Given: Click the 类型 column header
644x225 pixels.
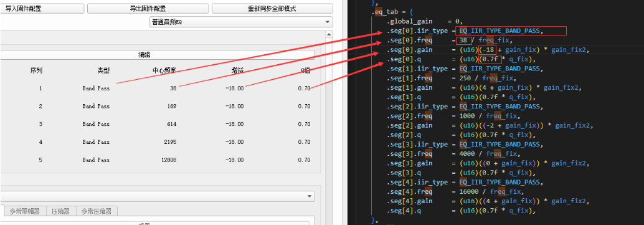Looking at the screenshot, I should [x=103, y=70].
